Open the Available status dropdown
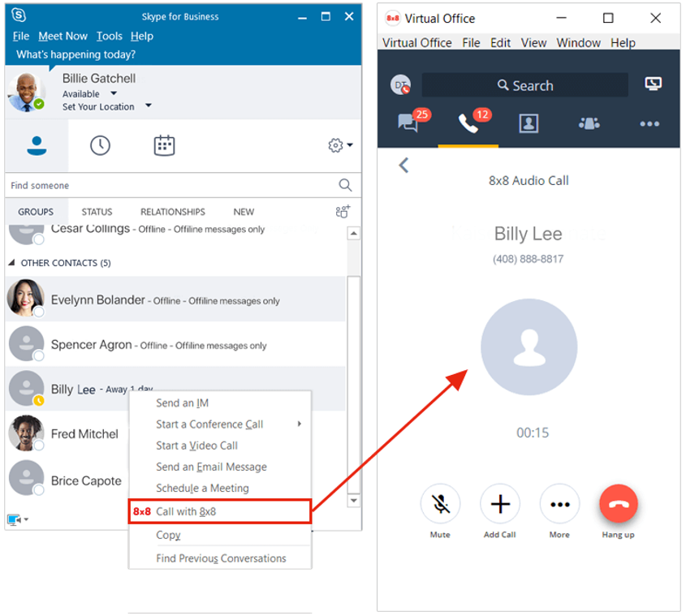Viewport: 686px width, 616px height. coord(84,93)
